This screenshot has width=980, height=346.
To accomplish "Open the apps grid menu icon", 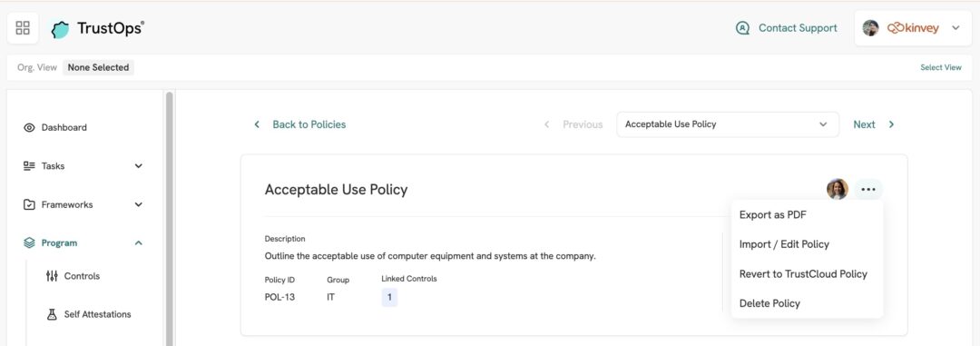I will coord(23,28).
